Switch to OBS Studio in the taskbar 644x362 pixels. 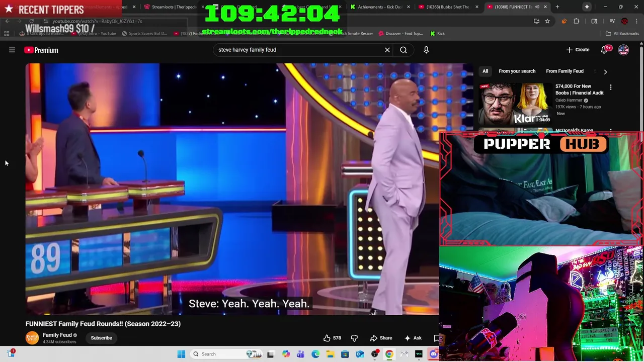click(374, 354)
